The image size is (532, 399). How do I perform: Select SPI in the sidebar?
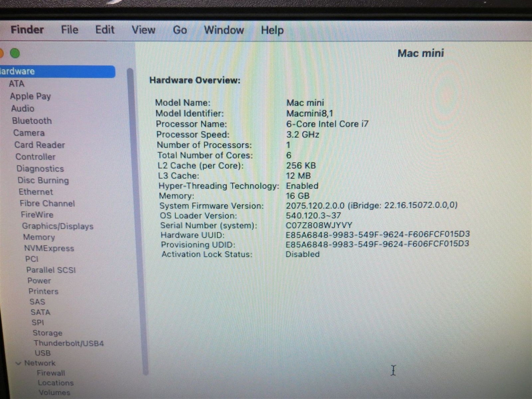tap(38, 322)
